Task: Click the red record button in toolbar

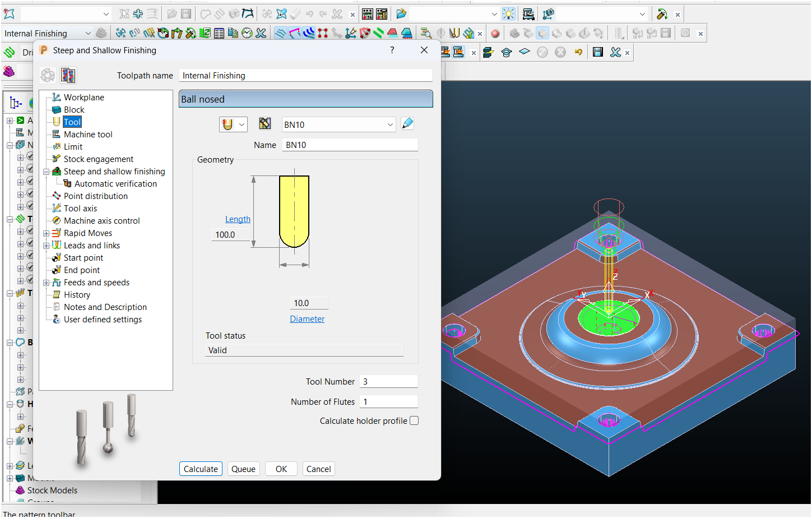Action: click(x=495, y=34)
